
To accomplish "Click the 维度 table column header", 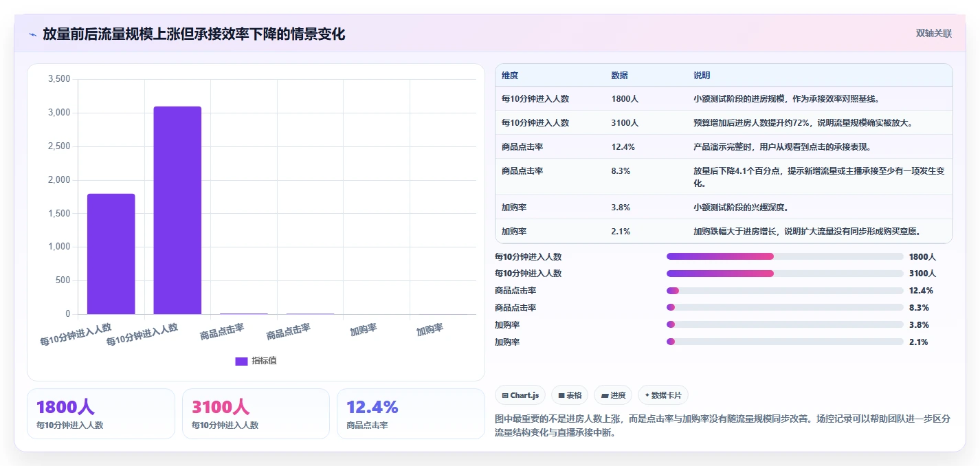I will (510, 75).
